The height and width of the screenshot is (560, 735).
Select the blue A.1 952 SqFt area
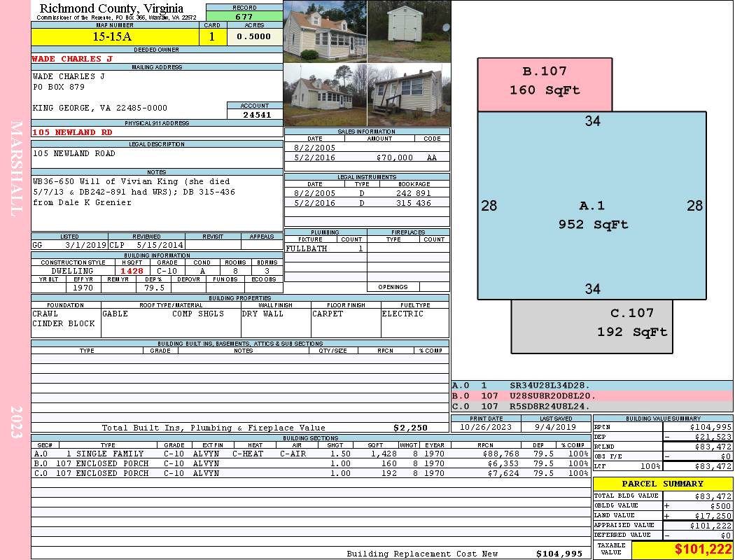pyautogui.click(x=591, y=205)
